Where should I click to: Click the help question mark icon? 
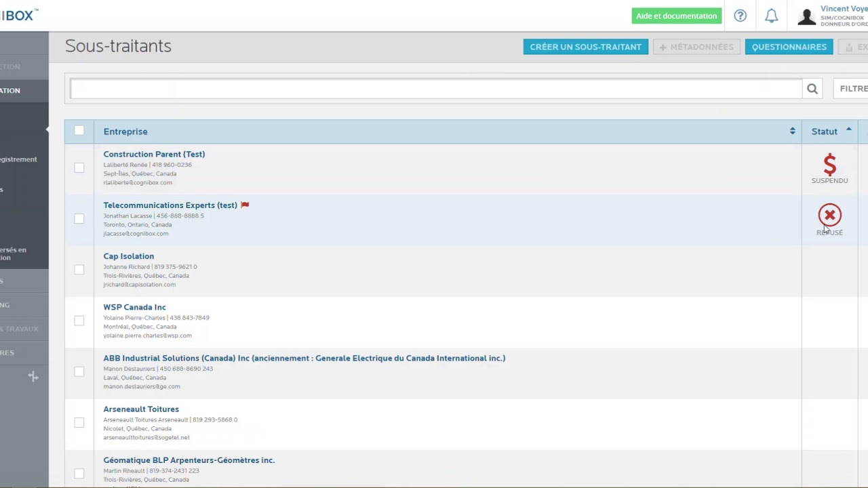740,16
